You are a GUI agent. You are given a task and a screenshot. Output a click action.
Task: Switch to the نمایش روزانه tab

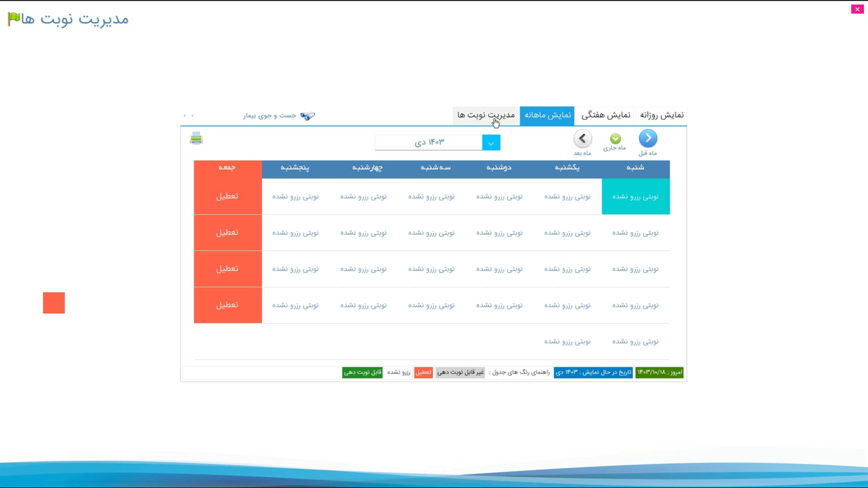(x=661, y=115)
